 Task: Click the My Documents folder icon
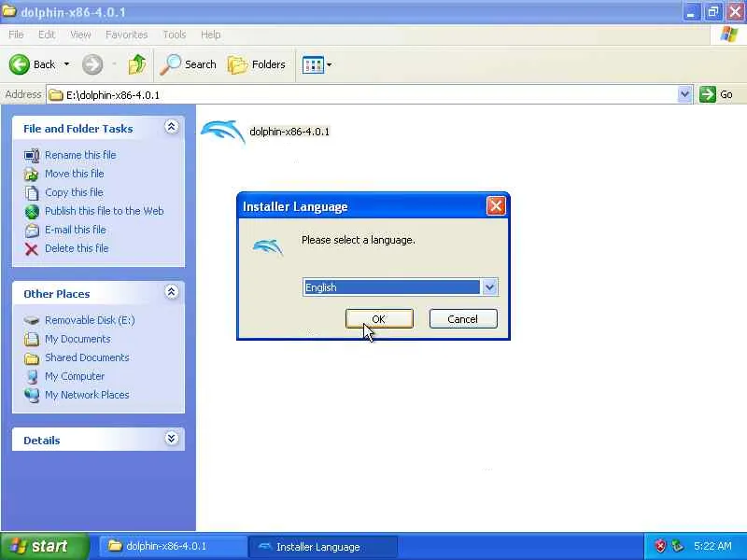32,339
